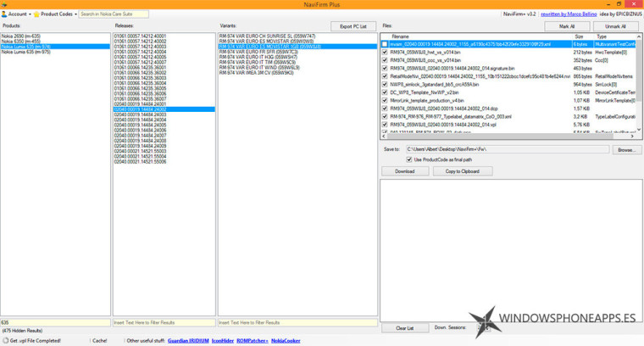Viewport: 644px width, 346px height.
Task: Select highlighted variant EURO ES MOVISTAR 8GB
Action: [297, 47]
